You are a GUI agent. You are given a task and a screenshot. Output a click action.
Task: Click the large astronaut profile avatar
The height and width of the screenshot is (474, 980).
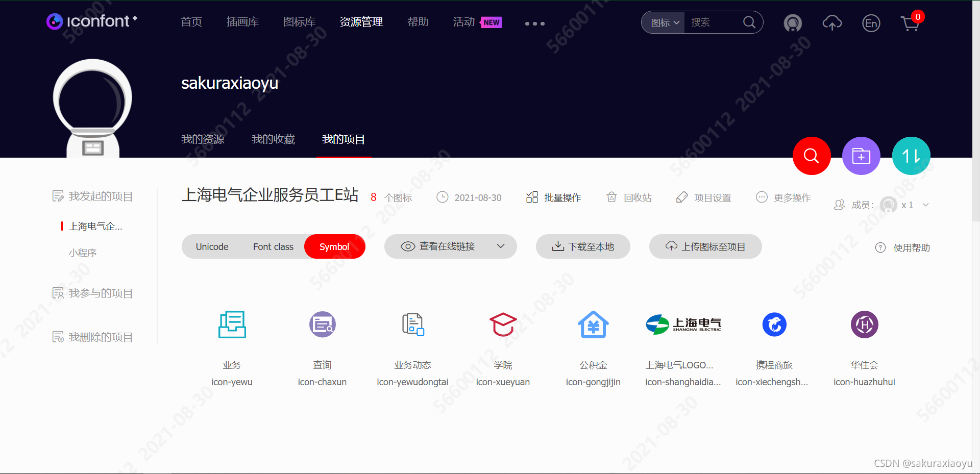[x=92, y=108]
